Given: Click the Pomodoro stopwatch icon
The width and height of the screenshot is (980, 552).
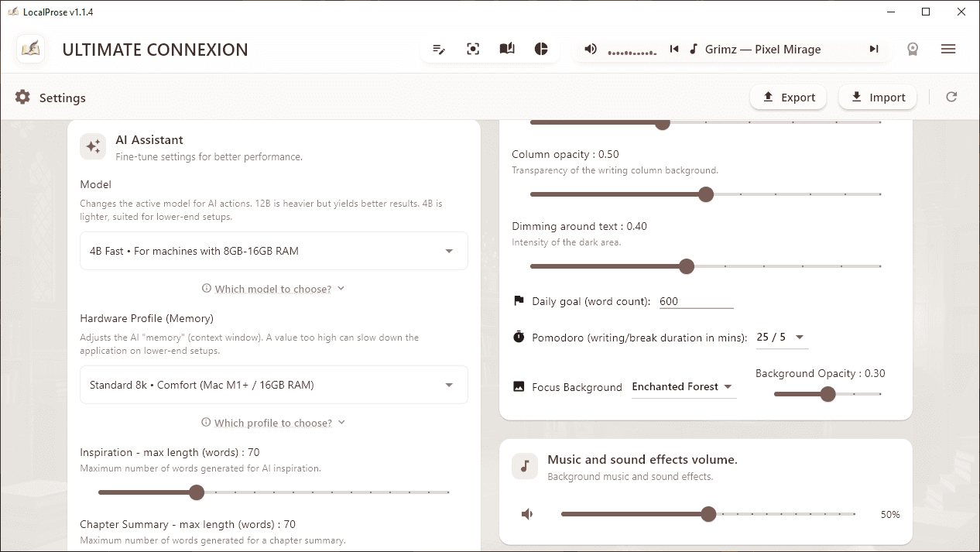Looking at the screenshot, I should pos(517,337).
